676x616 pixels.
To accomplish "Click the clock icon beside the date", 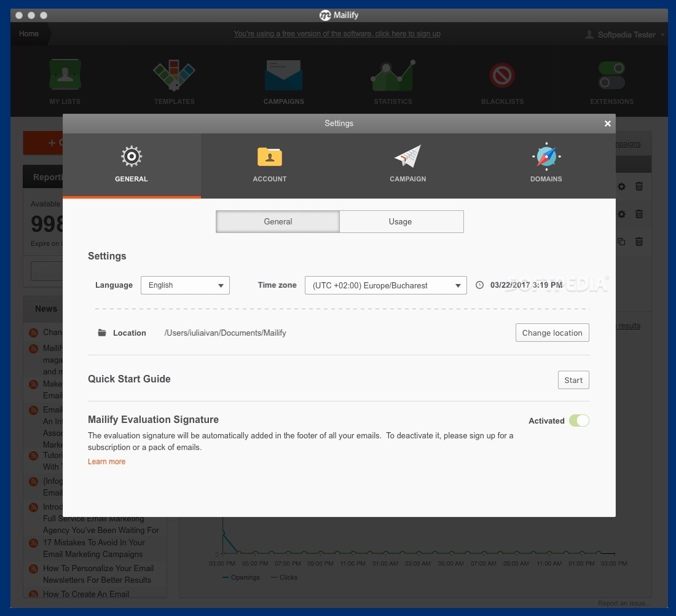I will 479,285.
